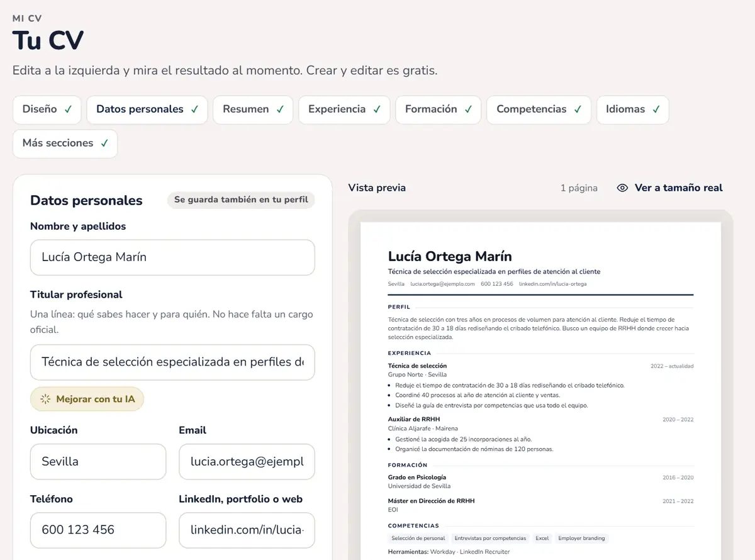Click the CV preview page thumbnail name
The image size is (755, 560).
450,256
